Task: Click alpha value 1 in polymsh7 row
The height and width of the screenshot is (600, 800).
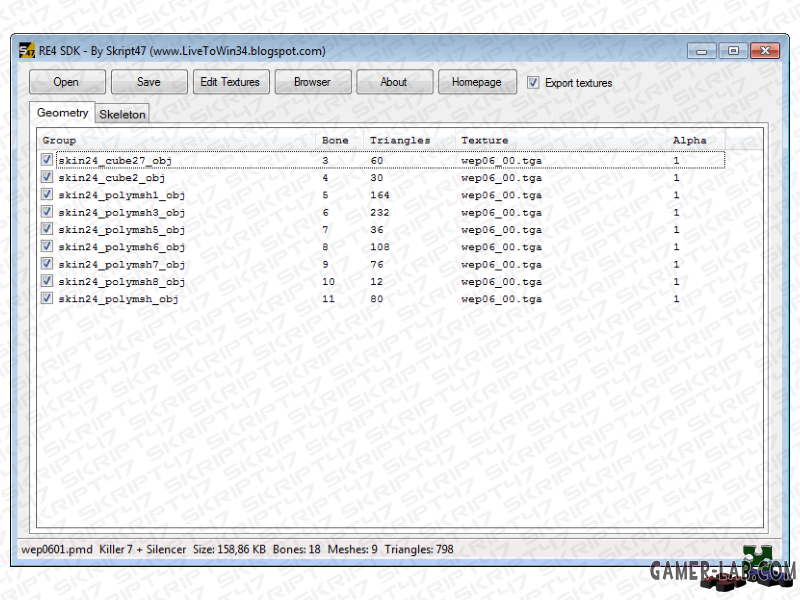Action: [x=676, y=264]
